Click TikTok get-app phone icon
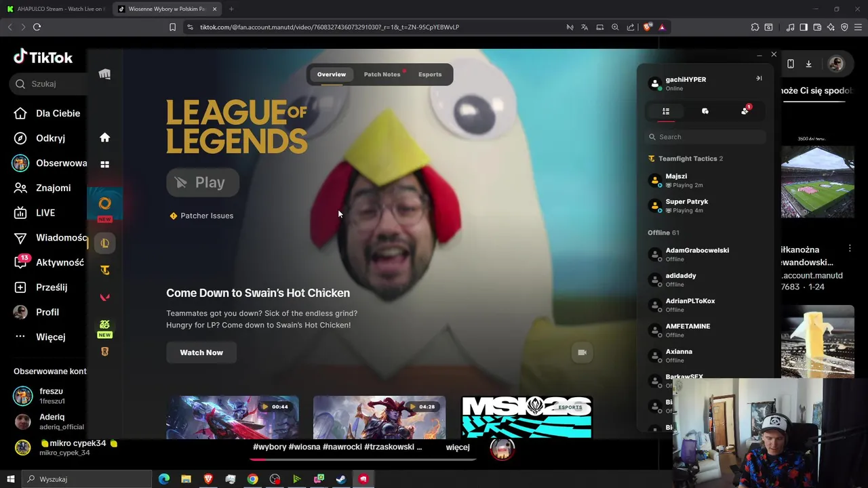The width and height of the screenshot is (868, 488). 791,64
